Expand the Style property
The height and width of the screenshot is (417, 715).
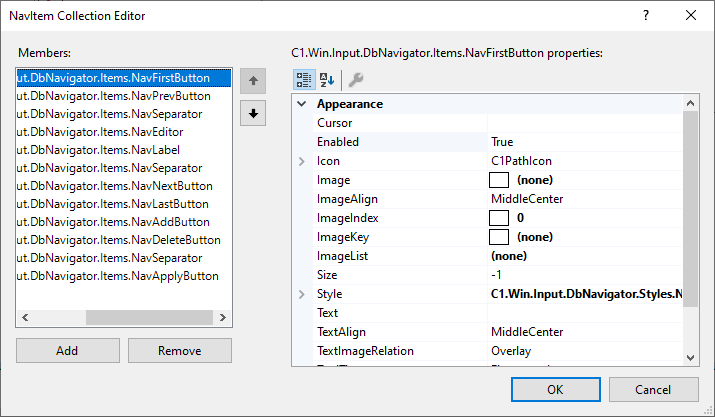(302, 294)
